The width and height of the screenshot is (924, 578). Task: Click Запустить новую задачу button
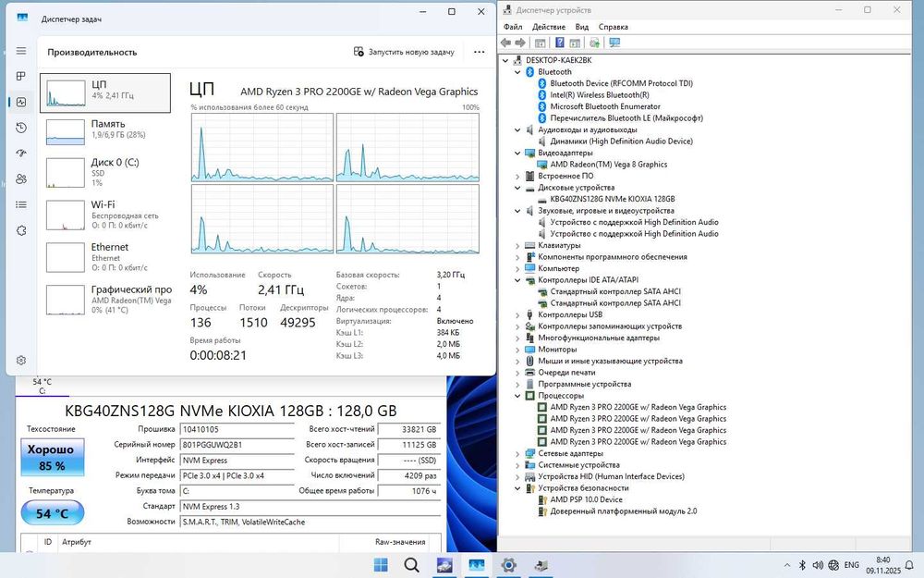405,52
